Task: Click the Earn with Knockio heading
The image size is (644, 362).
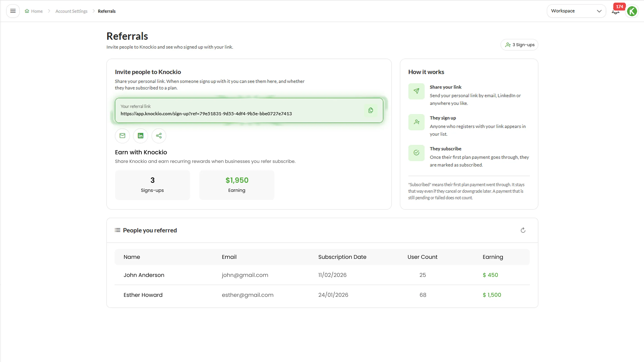Action: point(141,152)
